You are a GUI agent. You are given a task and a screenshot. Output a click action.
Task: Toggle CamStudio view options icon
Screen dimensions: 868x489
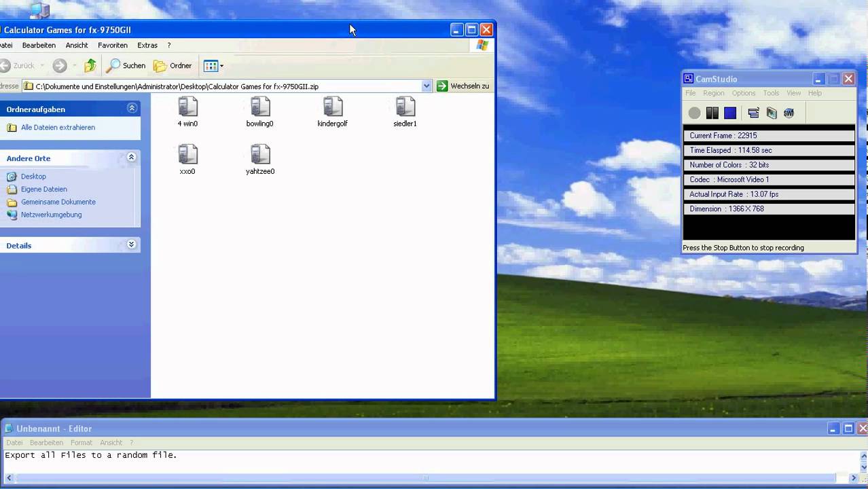click(x=753, y=113)
